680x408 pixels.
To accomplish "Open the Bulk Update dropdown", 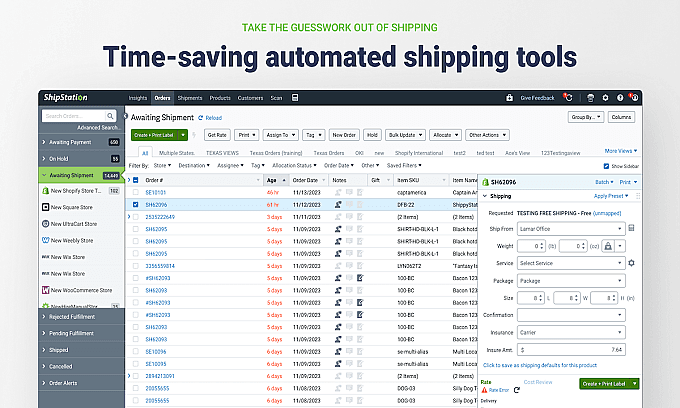I will click(x=405, y=135).
